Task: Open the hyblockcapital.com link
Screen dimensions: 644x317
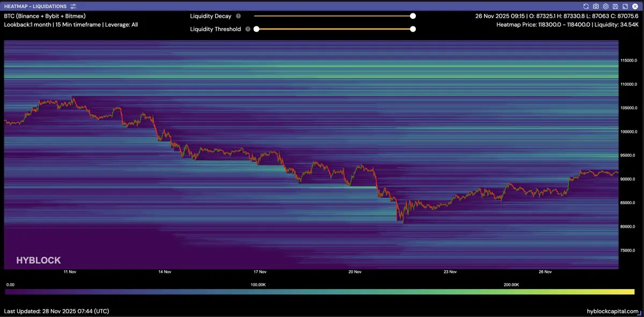Action: 613,311
